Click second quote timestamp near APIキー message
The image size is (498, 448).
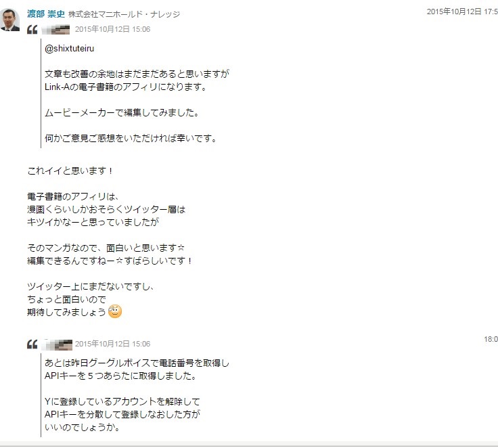113,344
